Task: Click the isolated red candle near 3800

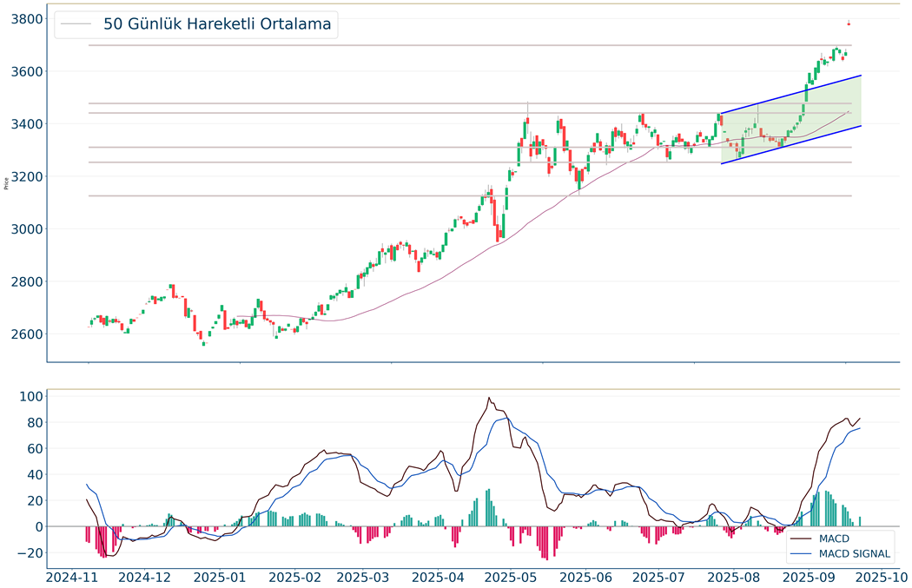Action: tap(849, 23)
